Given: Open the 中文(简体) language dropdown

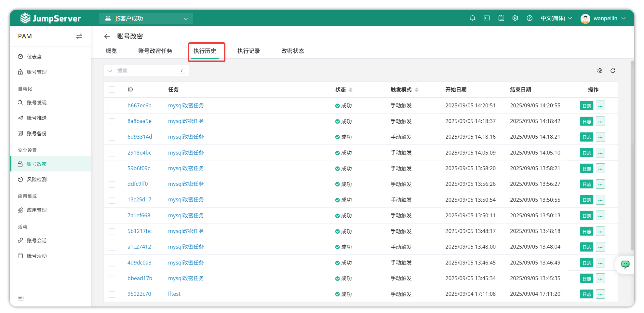Looking at the screenshot, I should coord(556,18).
